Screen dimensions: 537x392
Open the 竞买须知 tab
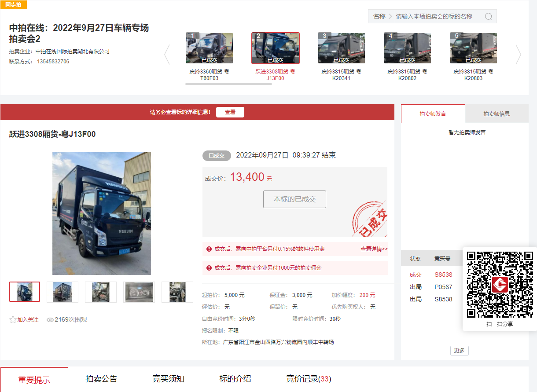click(168, 379)
